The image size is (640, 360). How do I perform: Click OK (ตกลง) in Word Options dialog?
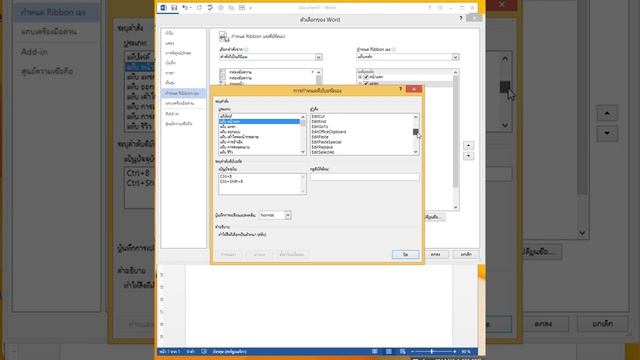[x=436, y=254]
